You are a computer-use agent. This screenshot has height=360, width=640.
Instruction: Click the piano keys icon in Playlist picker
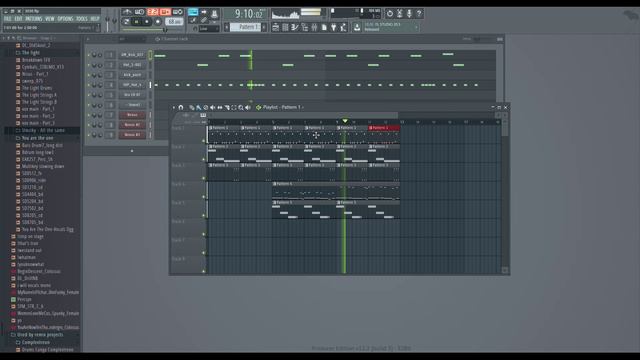[203, 115]
